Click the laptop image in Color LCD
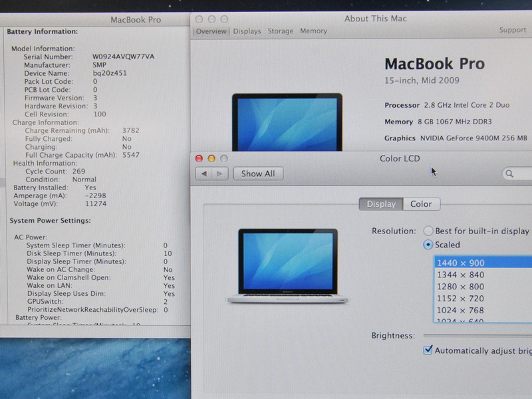Viewport: 532px width, 399px height. (x=287, y=265)
